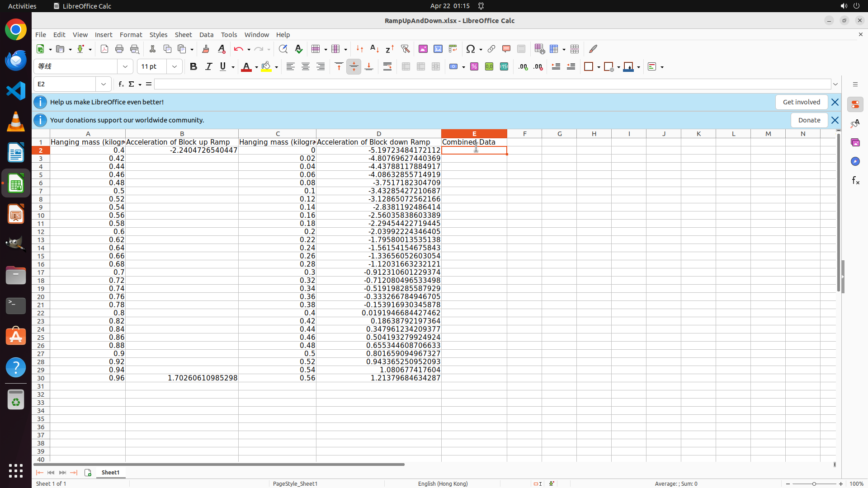The image size is (868, 488).
Task: Expand the font name dropdown
Action: click(125, 67)
